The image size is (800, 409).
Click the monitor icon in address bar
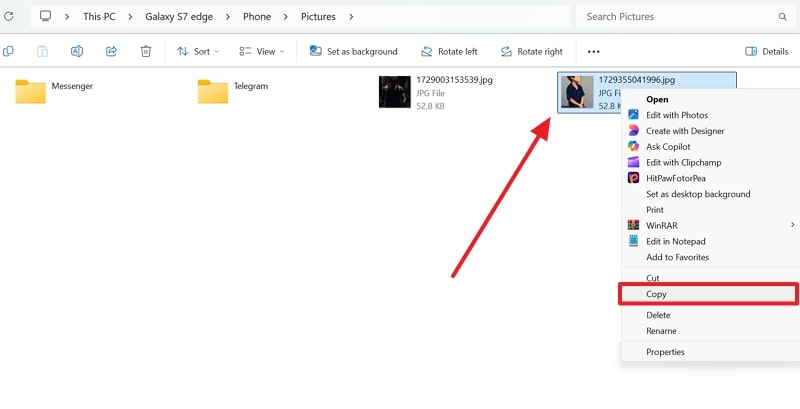pyautogui.click(x=46, y=17)
